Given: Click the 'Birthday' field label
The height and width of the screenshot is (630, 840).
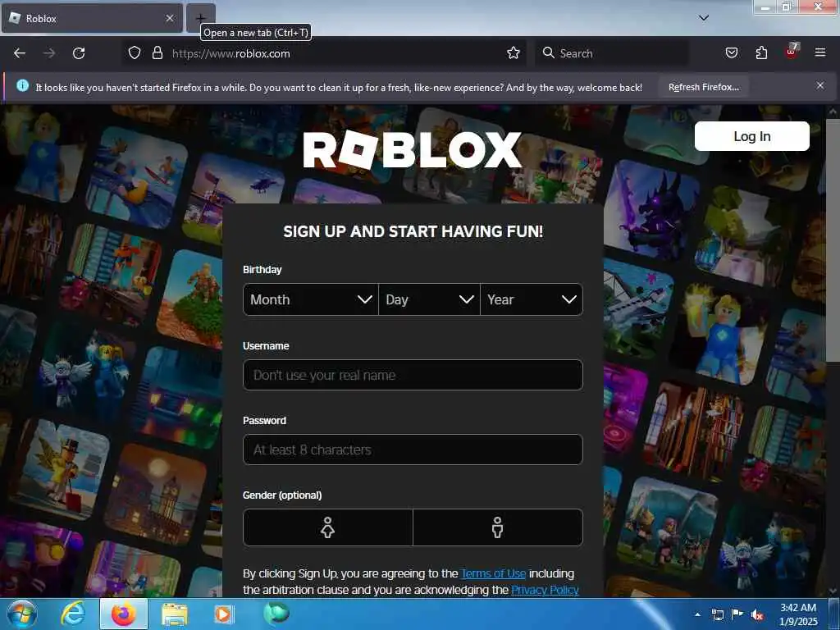Looking at the screenshot, I should (x=262, y=269).
